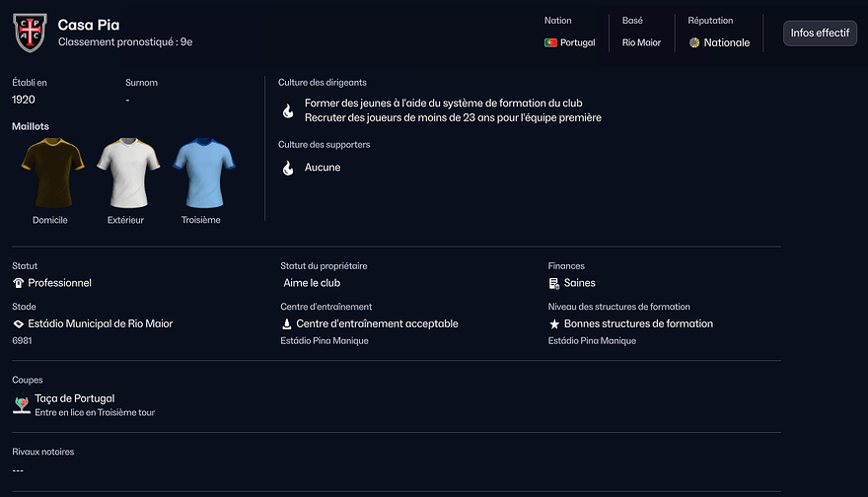This screenshot has height=497, width=868.
Task: Click the Portugal flag icon
Action: (550, 42)
